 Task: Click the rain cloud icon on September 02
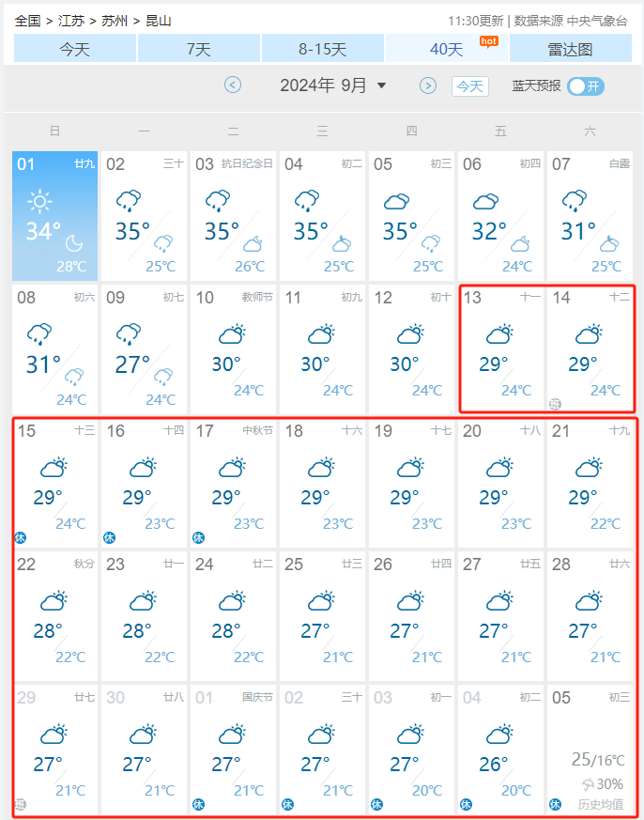(x=129, y=200)
